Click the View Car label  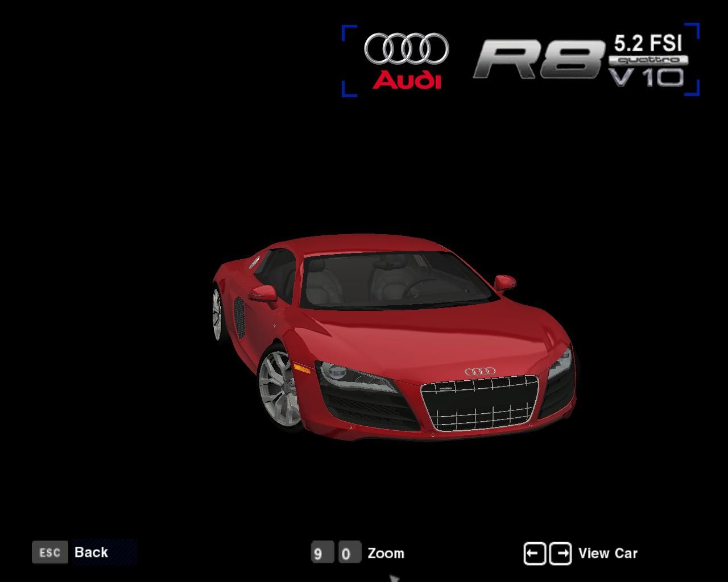(x=608, y=554)
